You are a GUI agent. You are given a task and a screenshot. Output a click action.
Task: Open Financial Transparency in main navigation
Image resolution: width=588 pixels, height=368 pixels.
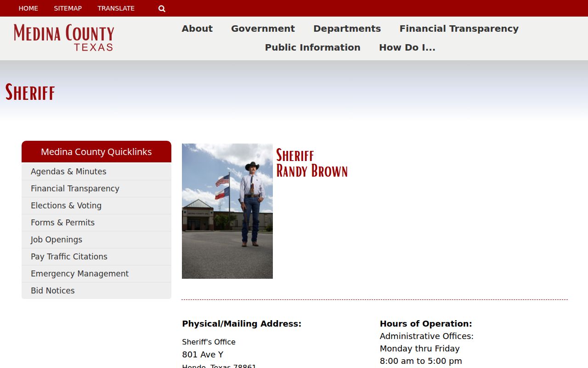459,29
